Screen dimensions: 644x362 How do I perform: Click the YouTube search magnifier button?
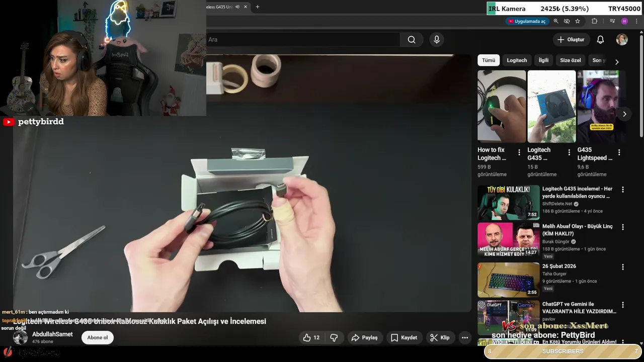tap(412, 40)
